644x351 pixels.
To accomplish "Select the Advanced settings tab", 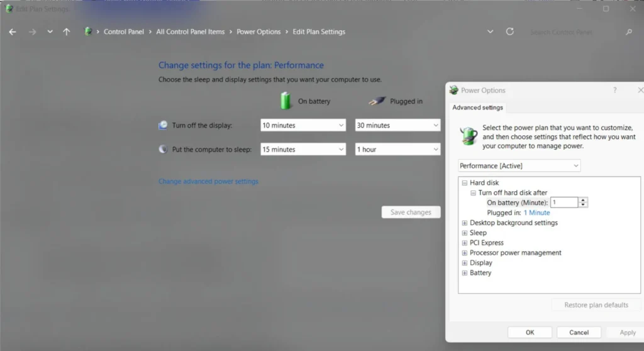I will 477,108.
